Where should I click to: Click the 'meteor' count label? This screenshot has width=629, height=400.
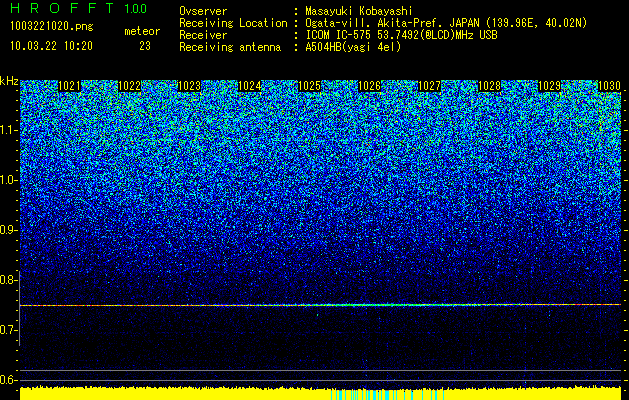142,31
